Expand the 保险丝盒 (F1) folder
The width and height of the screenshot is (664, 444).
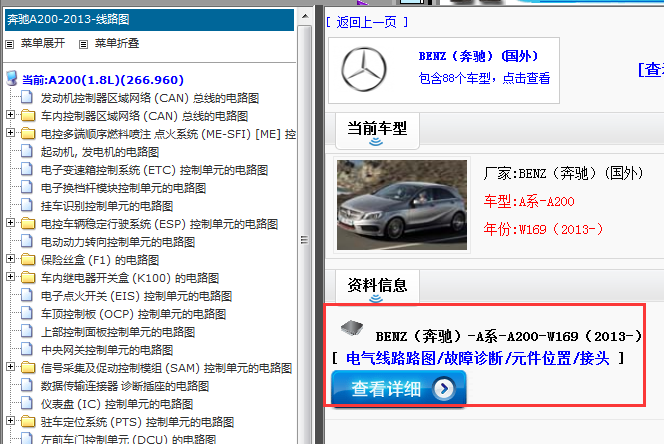click(11, 258)
